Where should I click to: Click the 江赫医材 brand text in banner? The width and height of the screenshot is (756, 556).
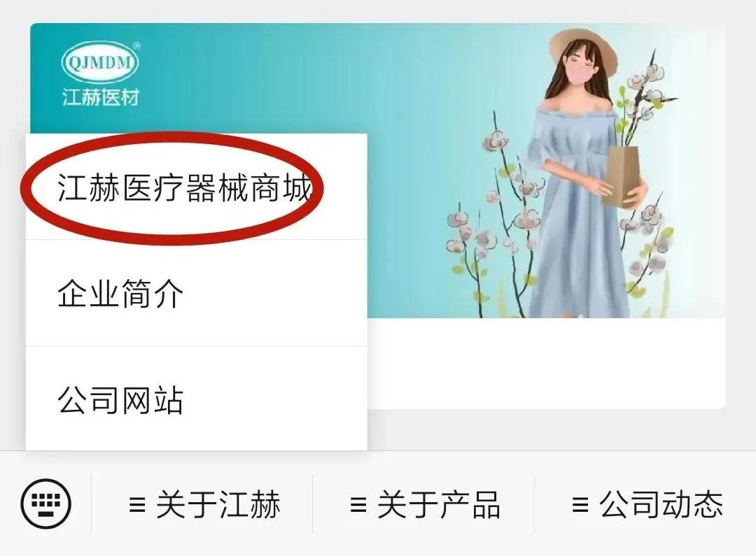coord(100,97)
